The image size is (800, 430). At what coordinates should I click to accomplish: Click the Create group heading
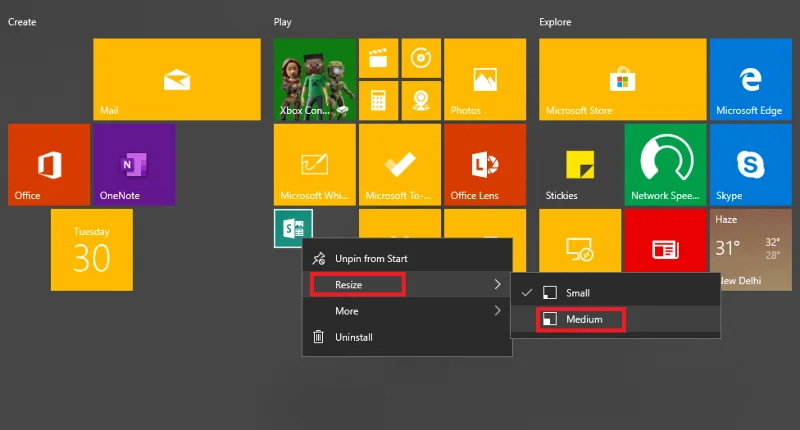pos(22,22)
